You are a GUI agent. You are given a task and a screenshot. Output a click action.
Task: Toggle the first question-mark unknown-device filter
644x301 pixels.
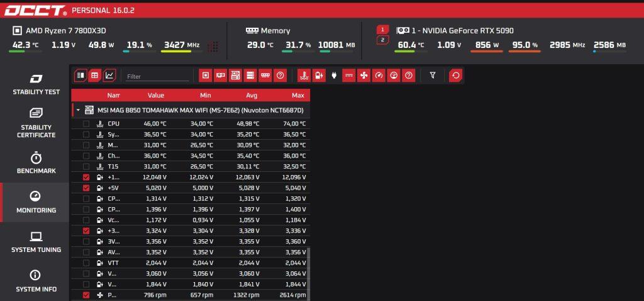280,76
